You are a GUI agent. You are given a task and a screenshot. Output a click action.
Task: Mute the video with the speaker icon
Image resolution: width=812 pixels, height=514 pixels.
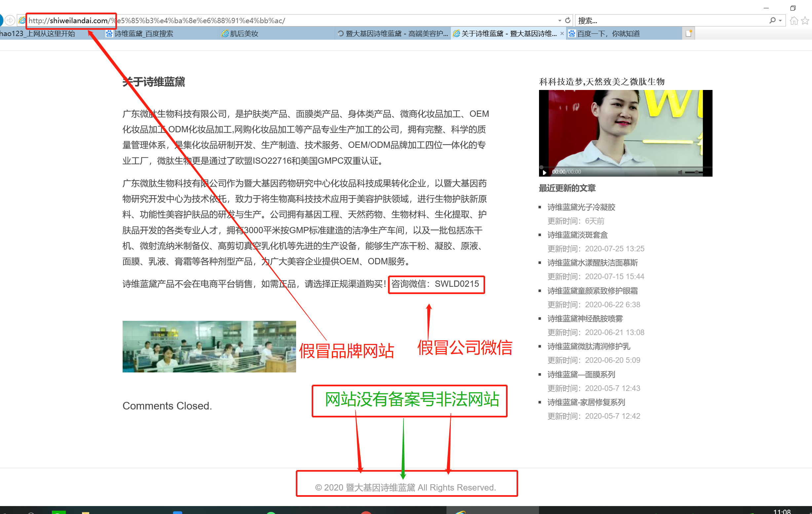tap(680, 172)
